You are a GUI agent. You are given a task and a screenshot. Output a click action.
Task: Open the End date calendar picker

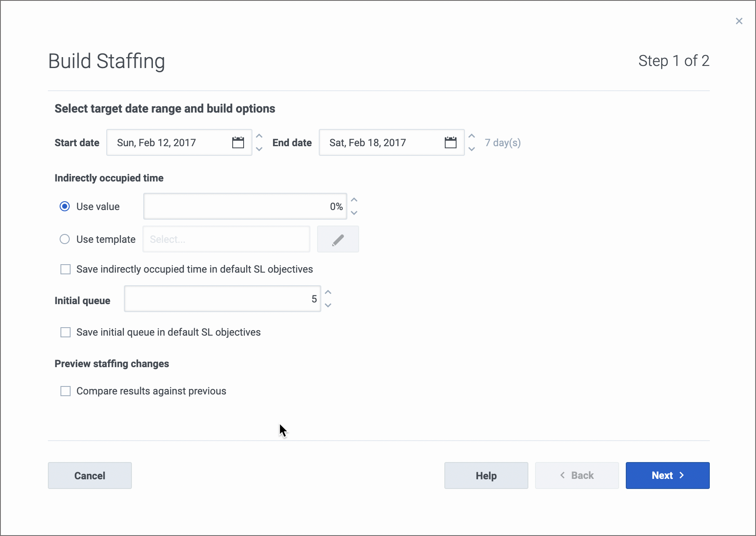451,142
